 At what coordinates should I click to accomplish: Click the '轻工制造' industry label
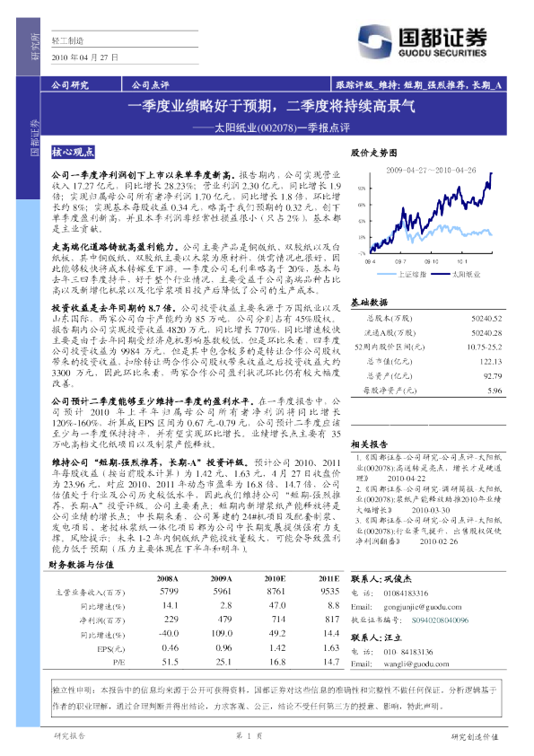67,40
